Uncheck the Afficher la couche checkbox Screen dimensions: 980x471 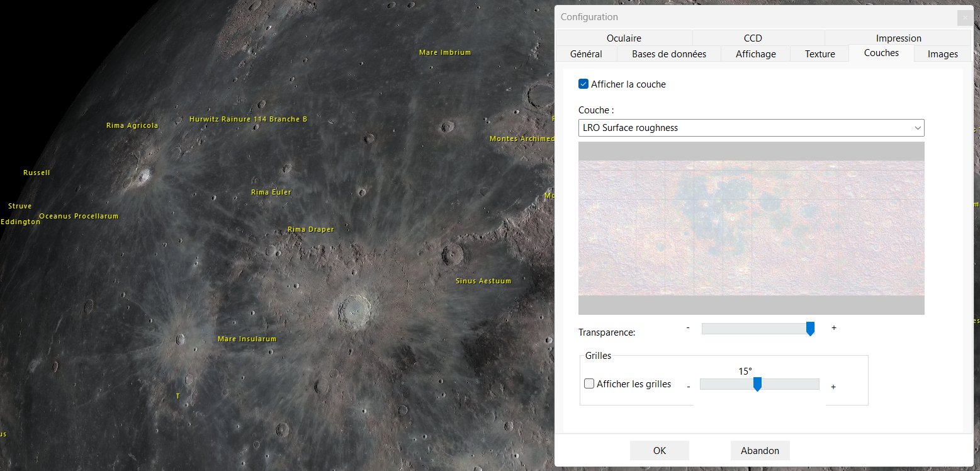(x=583, y=84)
